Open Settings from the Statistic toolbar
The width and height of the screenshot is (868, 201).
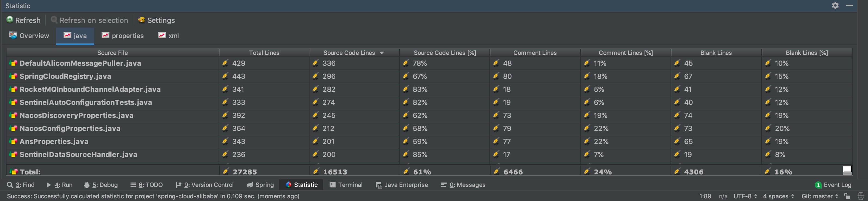point(156,20)
